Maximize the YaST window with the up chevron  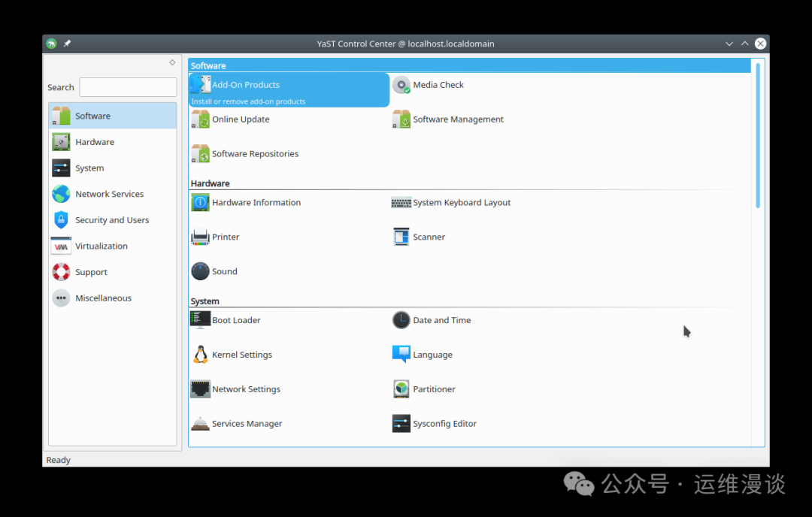point(744,44)
